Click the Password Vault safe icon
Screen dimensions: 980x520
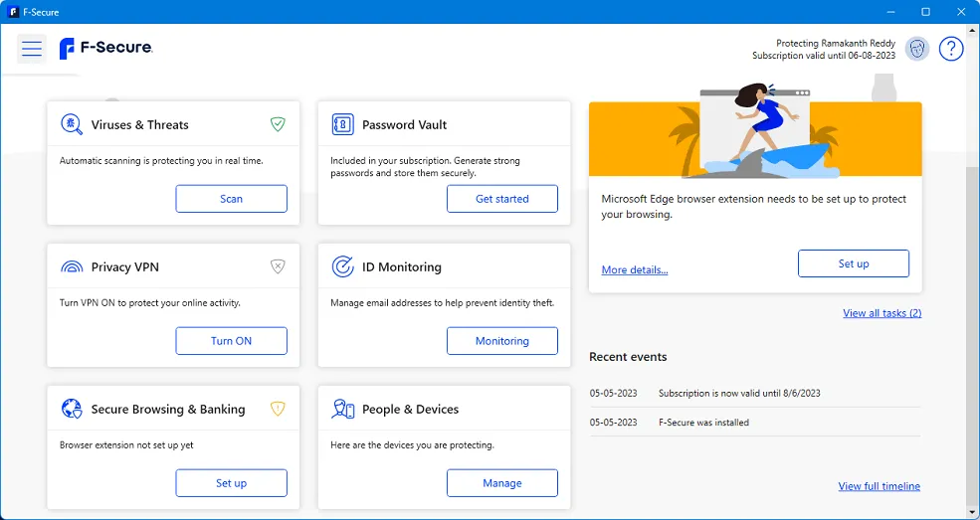click(342, 124)
